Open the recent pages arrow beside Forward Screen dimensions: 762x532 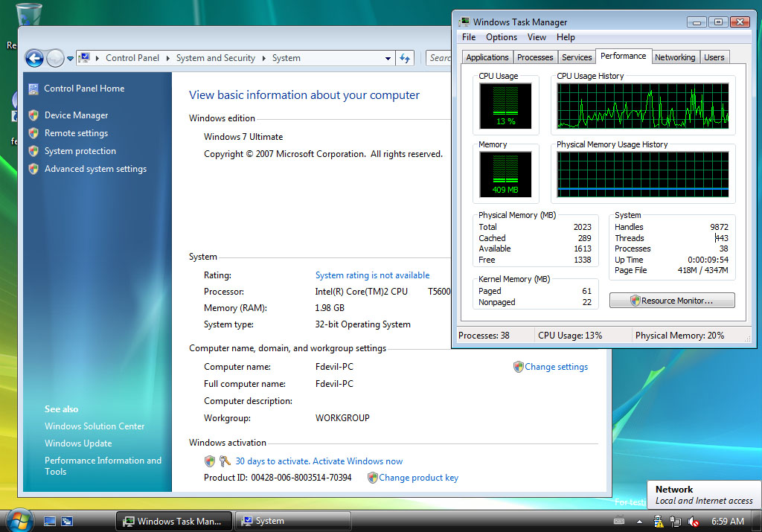pyautogui.click(x=70, y=58)
